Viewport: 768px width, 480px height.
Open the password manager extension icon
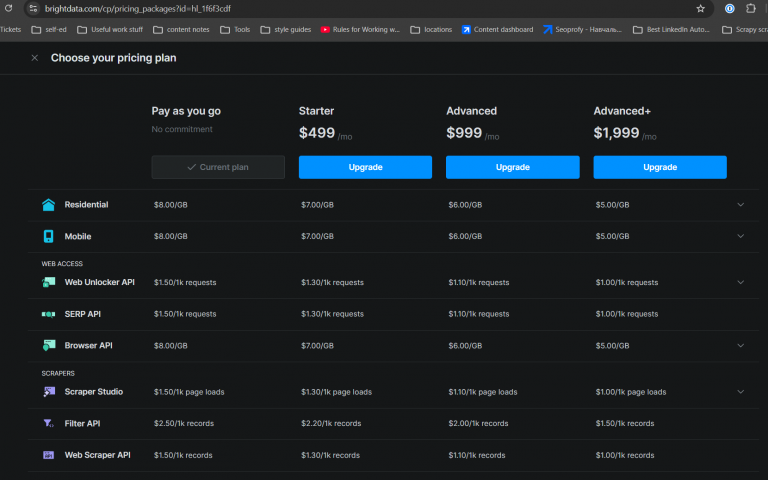tap(729, 8)
